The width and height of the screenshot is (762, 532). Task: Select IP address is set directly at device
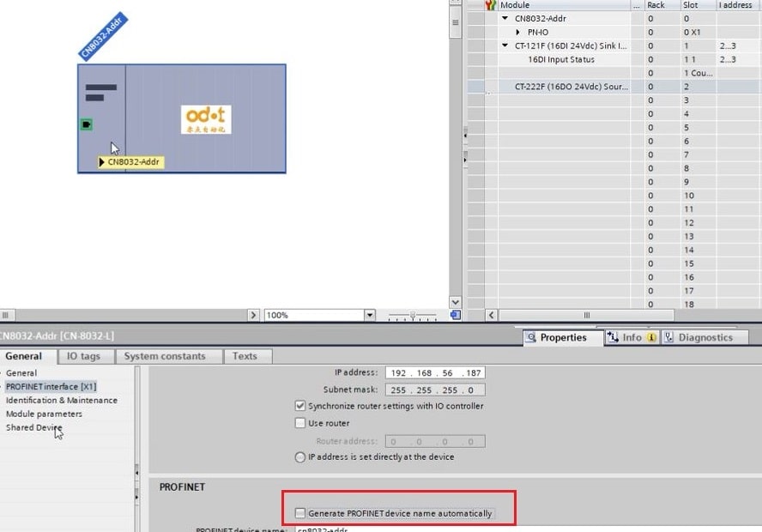(x=300, y=457)
